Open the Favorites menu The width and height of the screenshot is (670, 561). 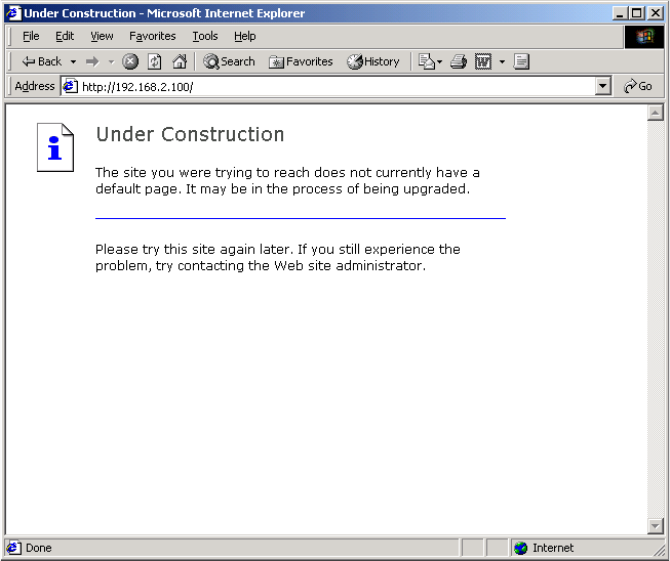point(153,36)
